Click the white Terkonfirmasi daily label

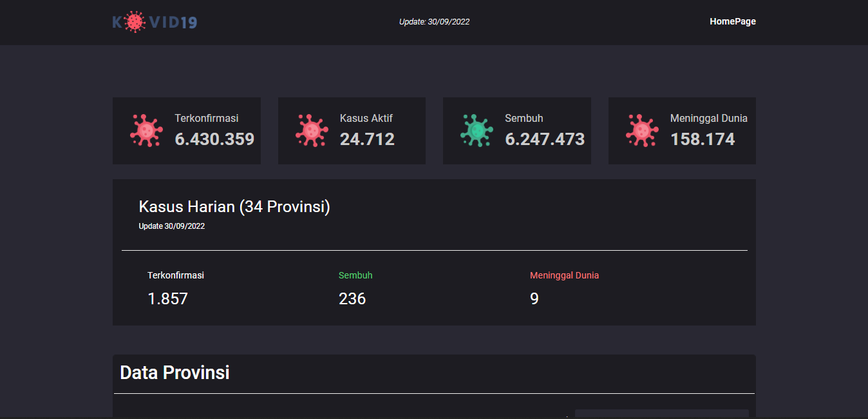(x=176, y=275)
